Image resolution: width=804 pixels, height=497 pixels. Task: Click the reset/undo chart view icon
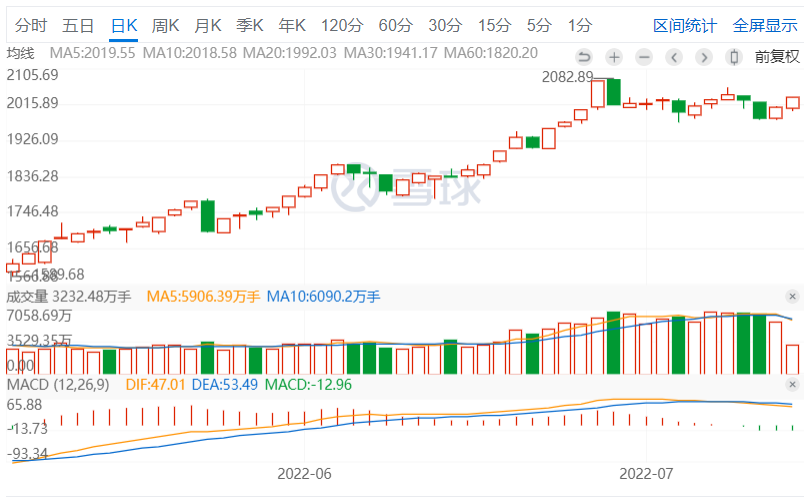(x=584, y=57)
